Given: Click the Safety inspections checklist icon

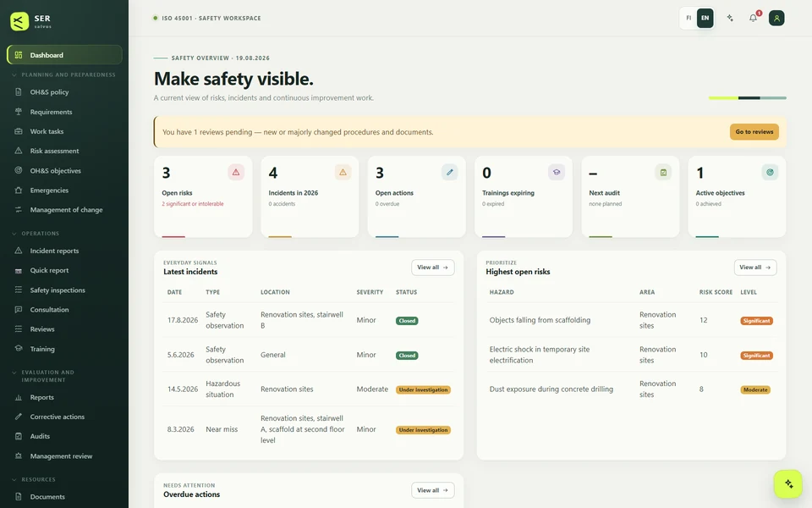Looking at the screenshot, I should (19, 290).
